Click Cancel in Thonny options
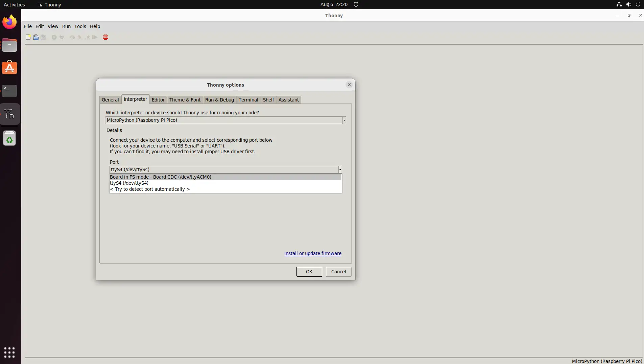The image size is (644, 364). point(338,272)
